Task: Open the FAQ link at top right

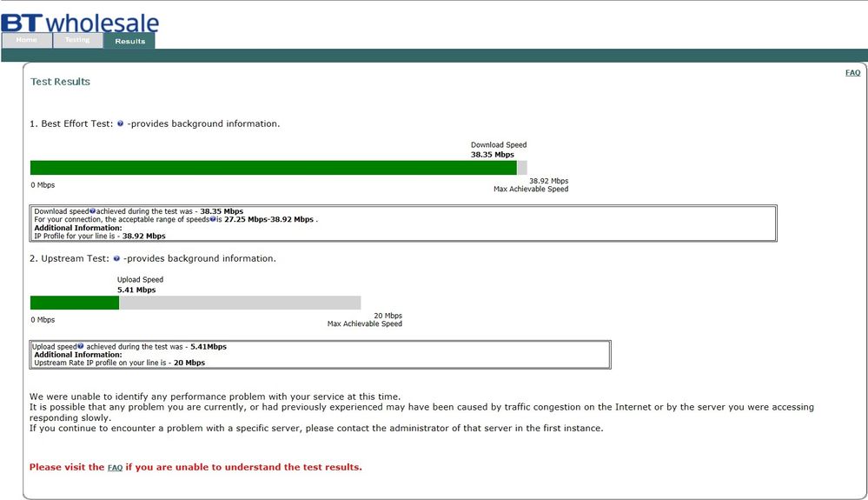Action: pyautogui.click(x=852, y=72)
